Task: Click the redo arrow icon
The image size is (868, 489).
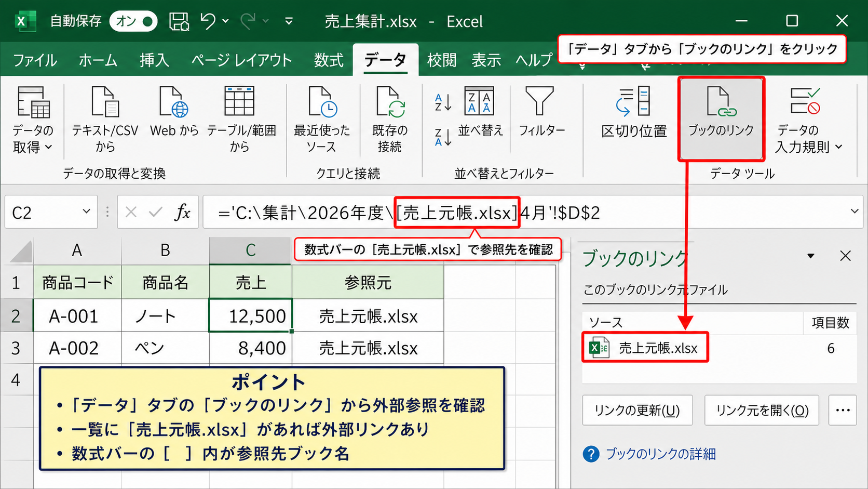Action: pyautogui.click(x=248, y=21)
